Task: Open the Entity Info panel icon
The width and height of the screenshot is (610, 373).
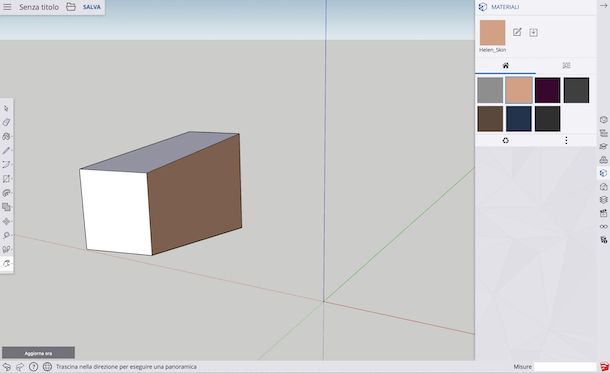Action: tap(603, 119)
